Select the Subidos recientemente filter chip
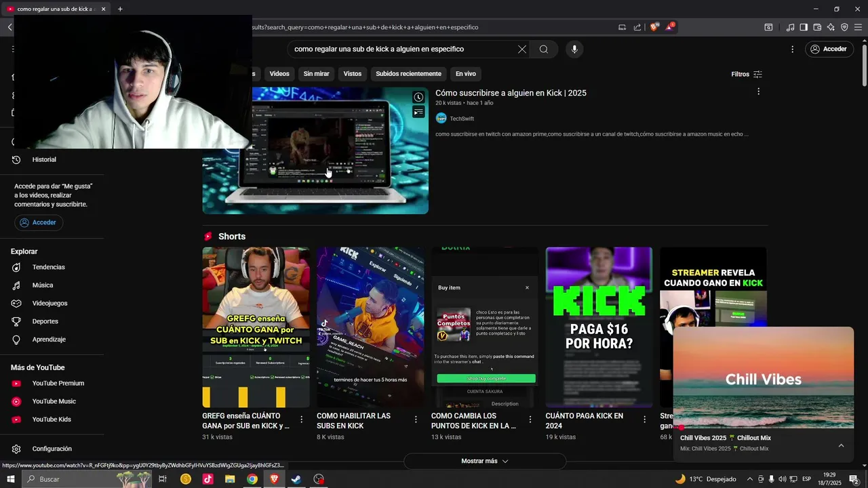868x488 pixels. (408, 74)
